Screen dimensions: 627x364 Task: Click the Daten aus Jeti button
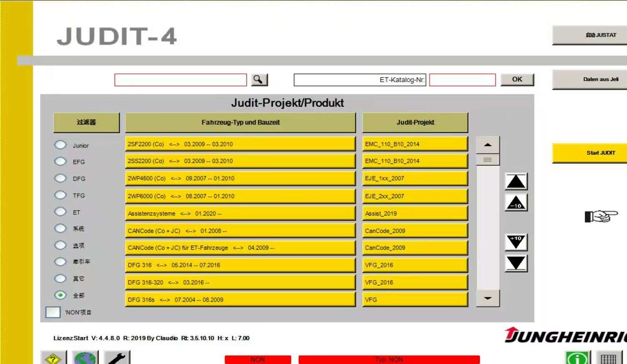(x=589, y=79)
